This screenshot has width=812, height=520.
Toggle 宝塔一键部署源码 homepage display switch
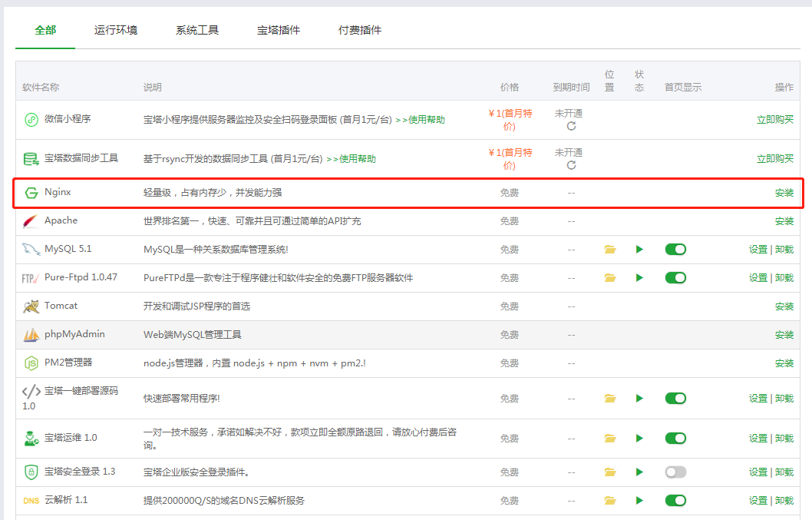point(676,399)
